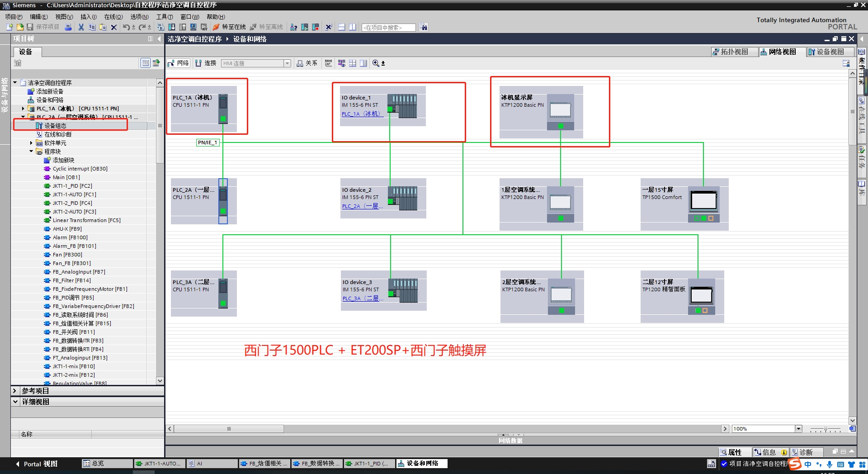The width and height of the screenshot is (868, 474).
Task: Toggle the Sogou 中 language indicator
Action: coord(808,464)
